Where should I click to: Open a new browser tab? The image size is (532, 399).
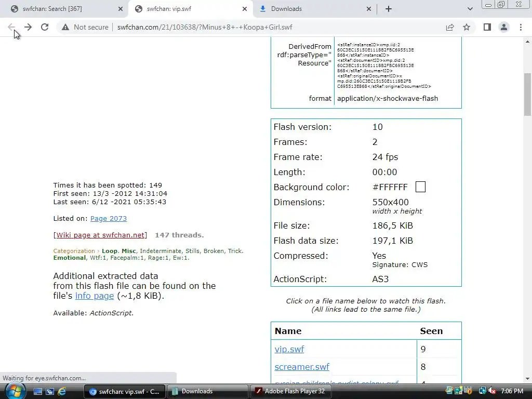(x=389, y=9)
